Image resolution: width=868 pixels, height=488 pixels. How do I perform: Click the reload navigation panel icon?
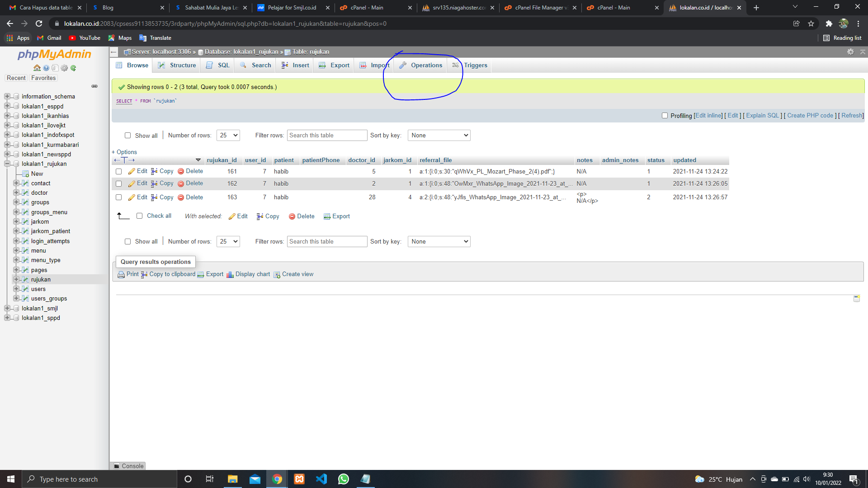click(73, 68)
